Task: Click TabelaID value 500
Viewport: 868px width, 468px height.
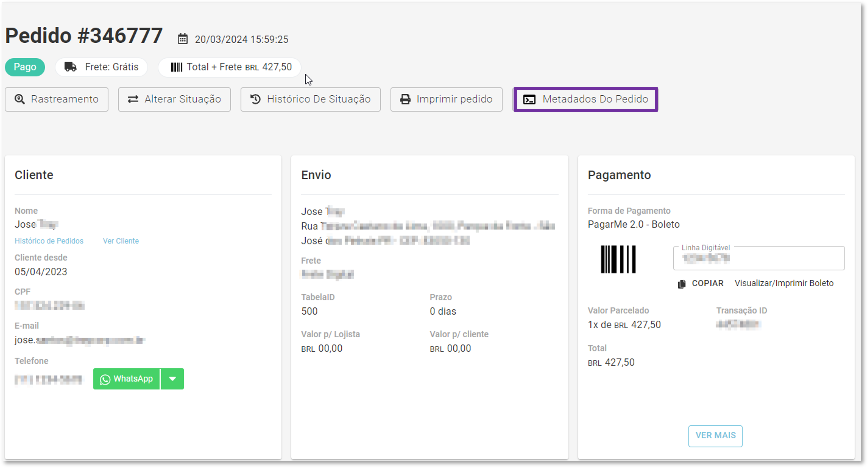Action: coord(309,311)
